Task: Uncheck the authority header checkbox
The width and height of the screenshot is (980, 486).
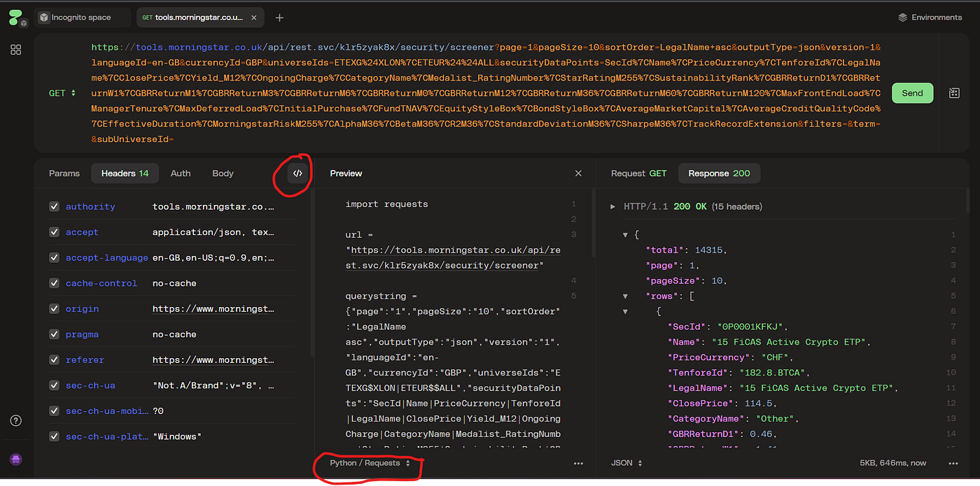Action: click(54, 207)
